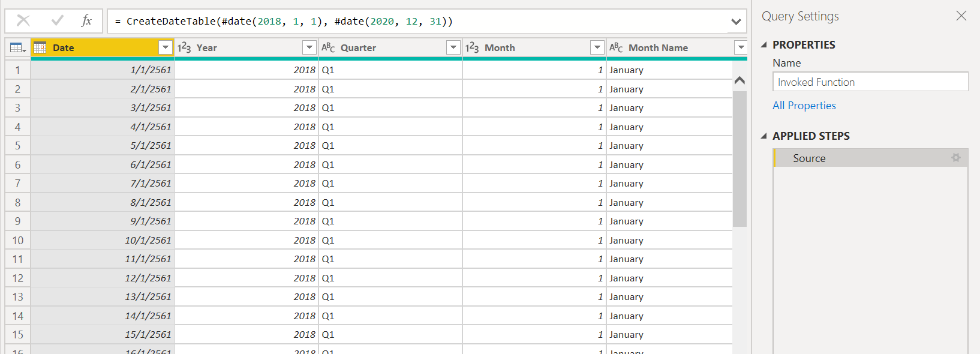Open the Quarter column filter dropdown
This screenshot has width=980, height=354.
[x=453, y=47]
